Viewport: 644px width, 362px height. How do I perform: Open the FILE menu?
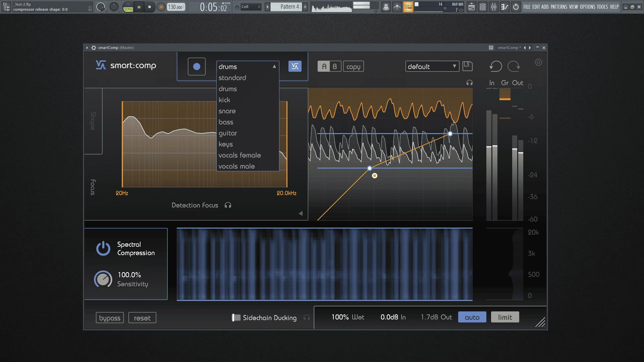(527, 7)
